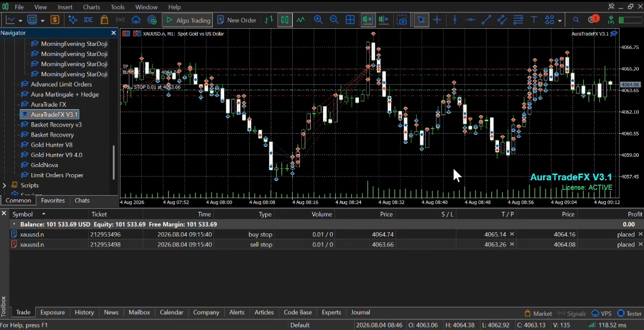Select the vertical line drawing tool
Viewport: 644px width, 330px height.
tap(454, 20)
